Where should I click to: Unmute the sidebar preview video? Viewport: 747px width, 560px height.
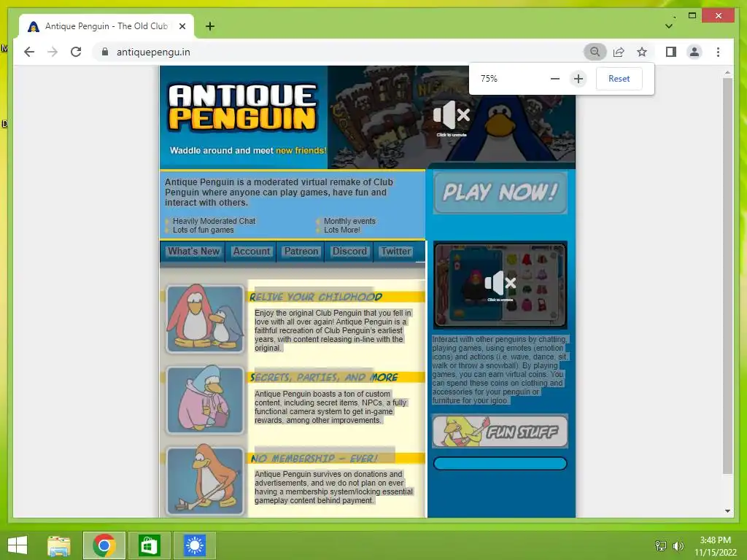click(x=500, y=285)
